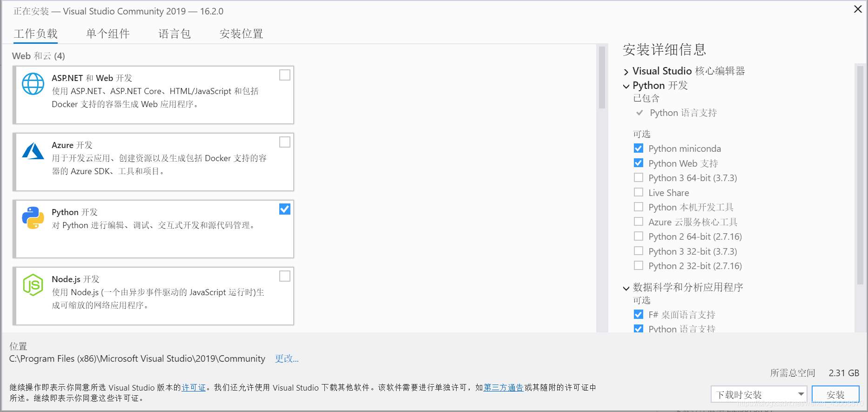Click the installation details scrollbar
The width and height of the screenshot is (868, 412).
(x=860, y=175)
